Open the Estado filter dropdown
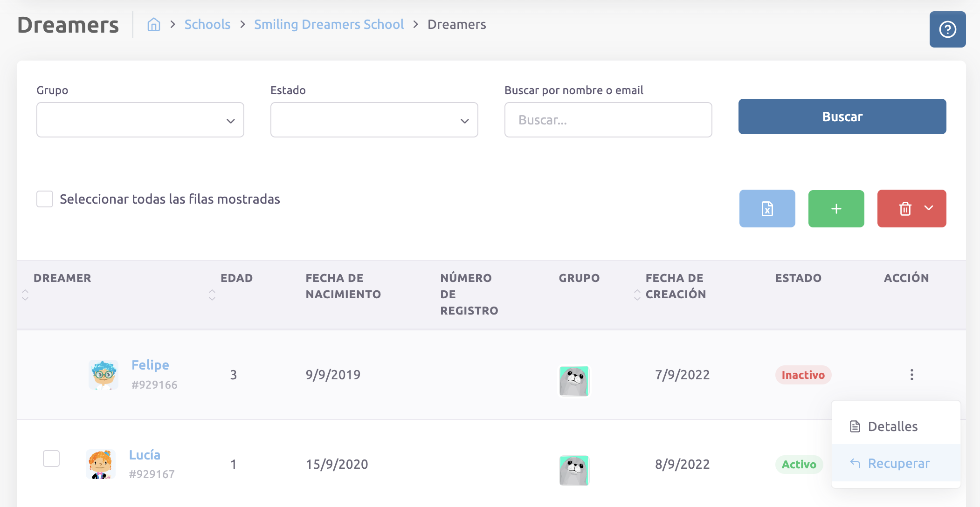The image size is (980, 507). coord(374,120)
